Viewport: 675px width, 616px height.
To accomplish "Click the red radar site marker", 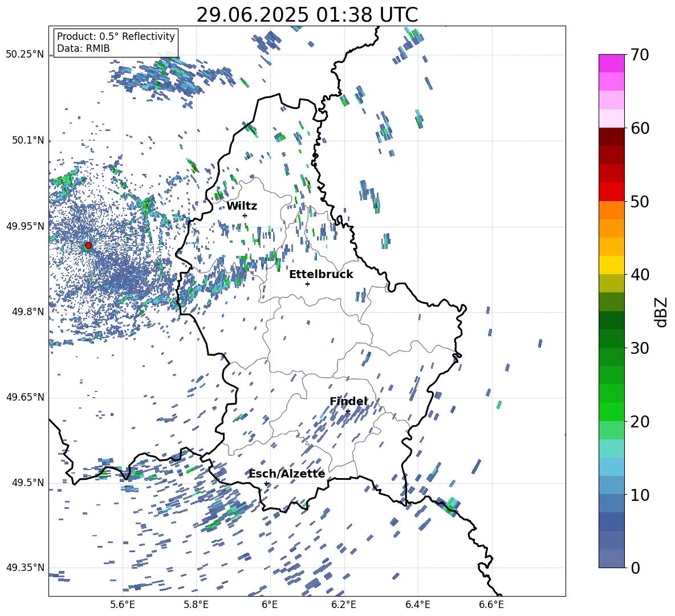I will [88, 245].
